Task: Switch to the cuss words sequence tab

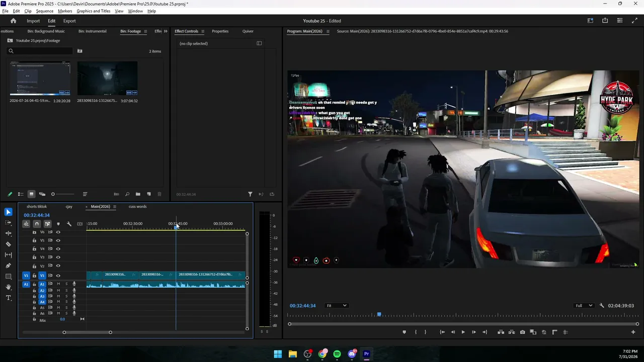Action: point(137,207)
